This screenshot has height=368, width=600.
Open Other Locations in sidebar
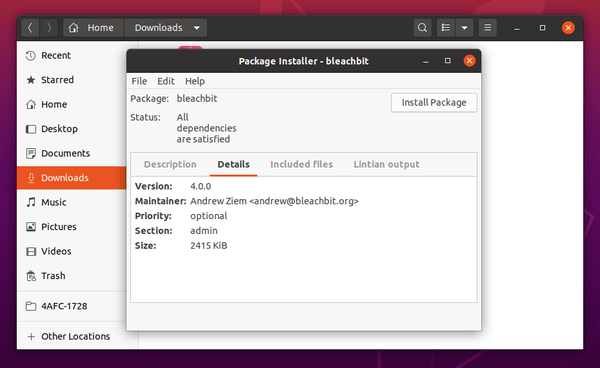click(72, 337)
